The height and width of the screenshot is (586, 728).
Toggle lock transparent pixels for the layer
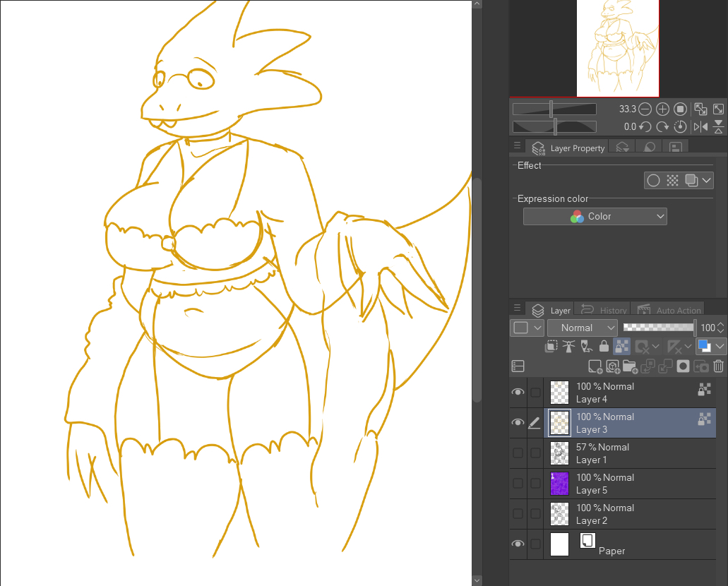[x=621, y=347]
